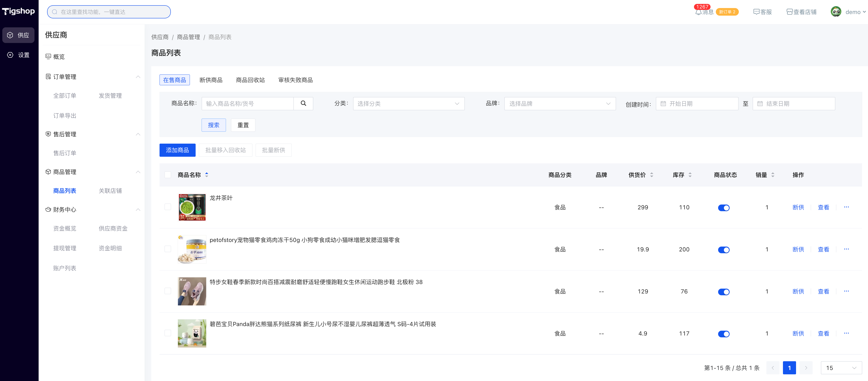
Task: Open more actions for 特步女鞋 row
Action: pyautogui.click(x=846, y=291)
